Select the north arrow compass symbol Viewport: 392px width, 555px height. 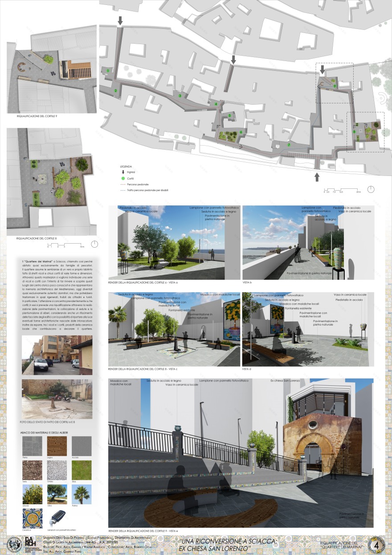pyautogui.click(x=371, y=189)
